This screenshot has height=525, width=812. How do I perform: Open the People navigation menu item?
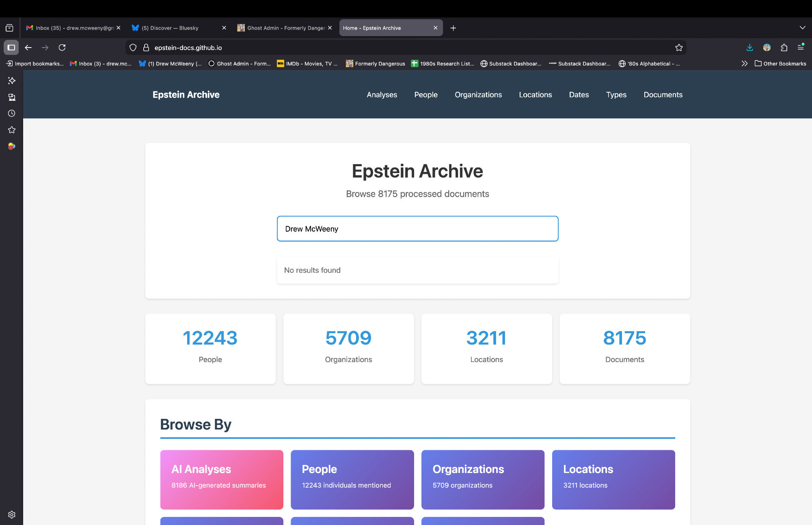pos(426,95)
